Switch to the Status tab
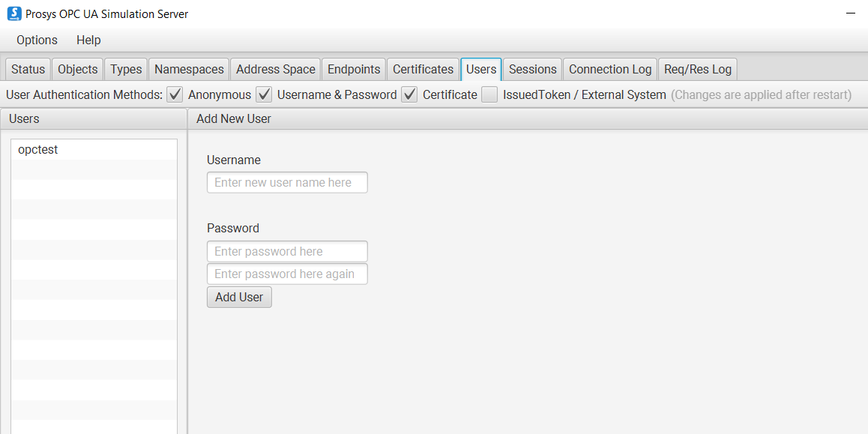This screenshot has width=868, height=434. point(28,69)
